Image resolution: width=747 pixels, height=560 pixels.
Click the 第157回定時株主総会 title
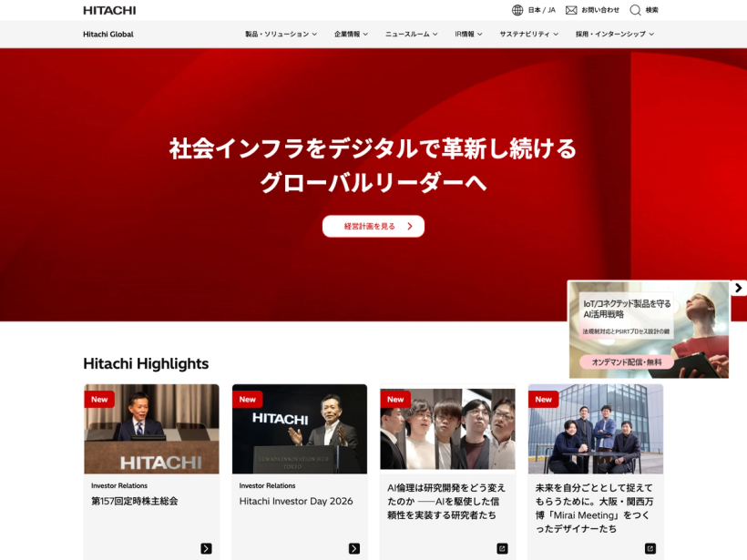tap(134, 501)
